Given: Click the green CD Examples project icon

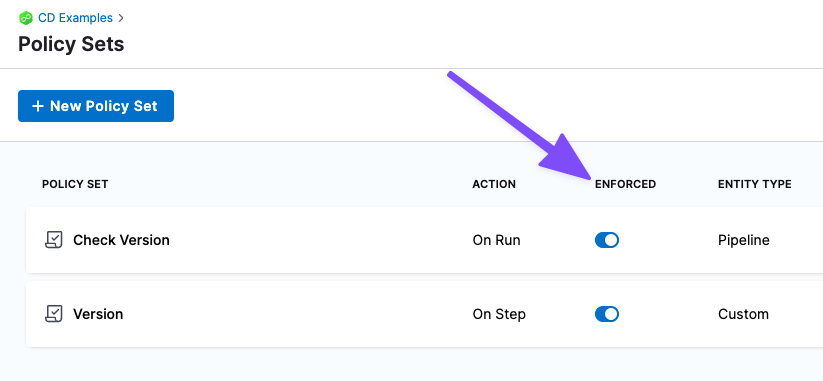Looking at the screenshot, I should (x=26, y=18).
